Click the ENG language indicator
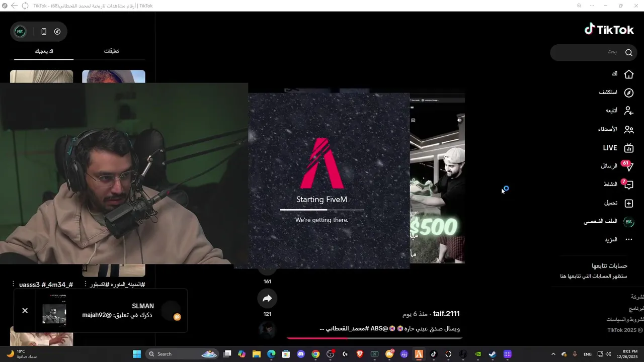 coord(588,354)
